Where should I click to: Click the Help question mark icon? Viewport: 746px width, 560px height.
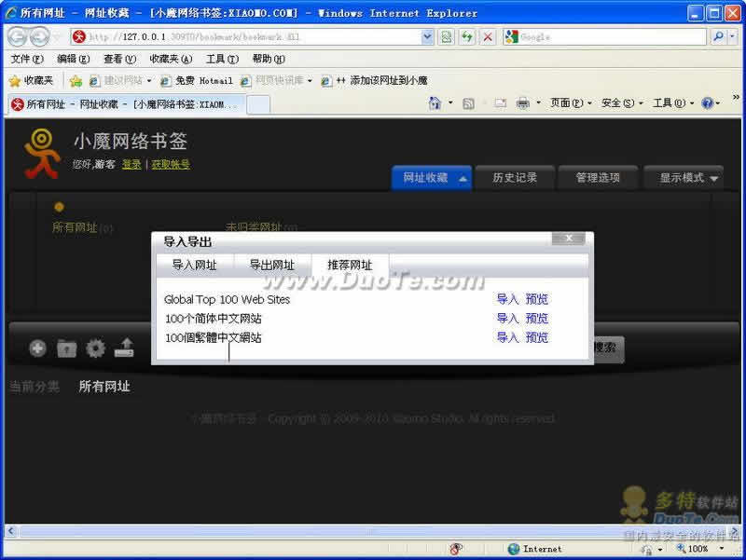(708, 103)
